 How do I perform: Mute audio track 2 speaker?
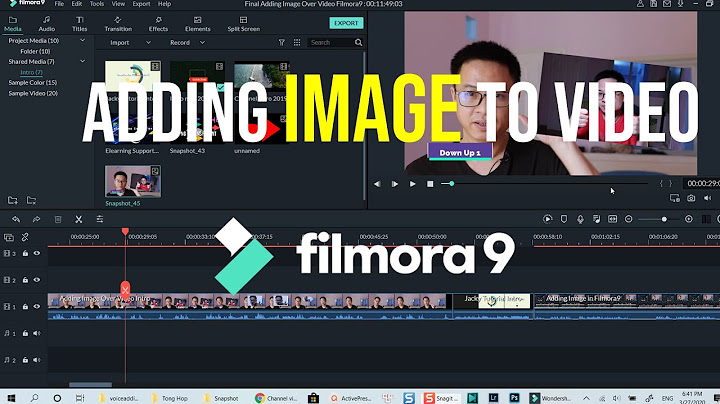[37, 360]
